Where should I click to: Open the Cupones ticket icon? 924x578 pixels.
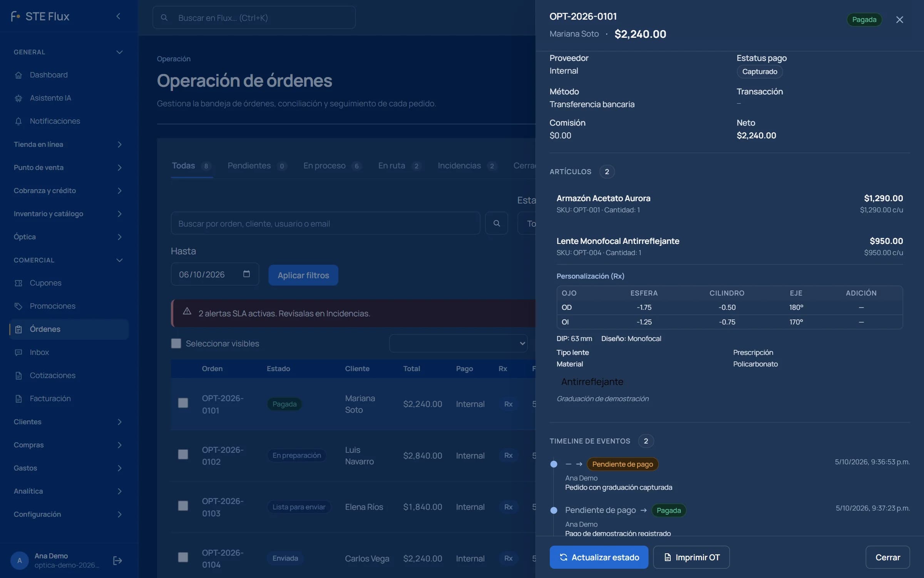click(18, 283)
